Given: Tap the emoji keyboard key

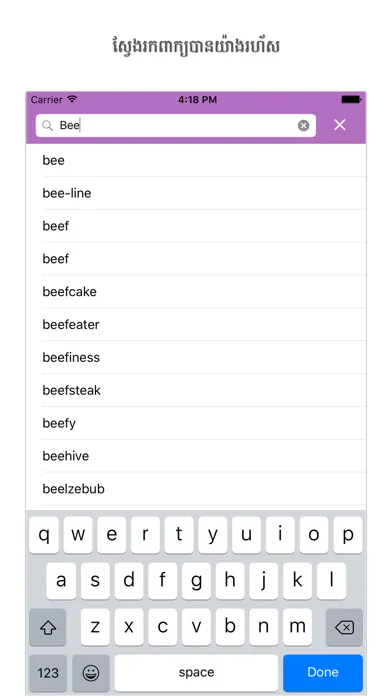Looking at the screenshot, I should click(91, 673).
